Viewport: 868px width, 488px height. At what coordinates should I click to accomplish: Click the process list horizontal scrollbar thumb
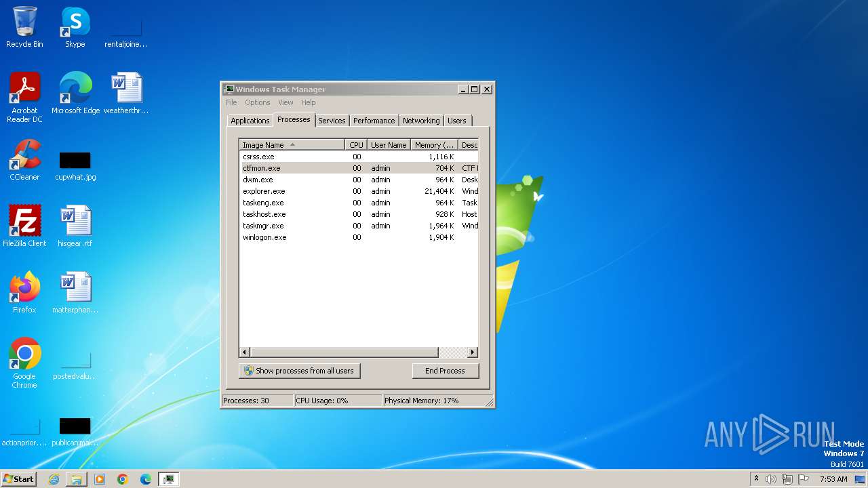[x=344, y=352]
